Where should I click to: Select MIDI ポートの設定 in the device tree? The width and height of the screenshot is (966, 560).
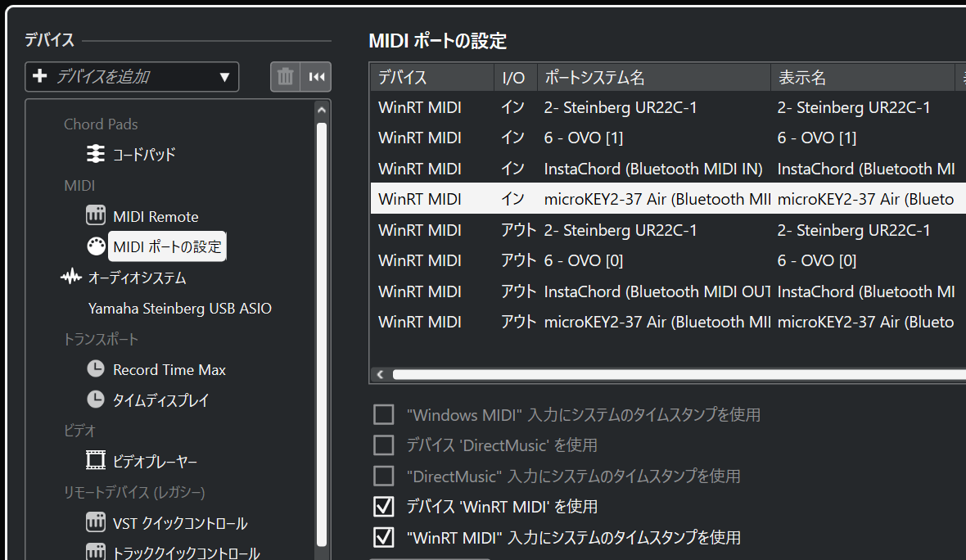point(167,246)
